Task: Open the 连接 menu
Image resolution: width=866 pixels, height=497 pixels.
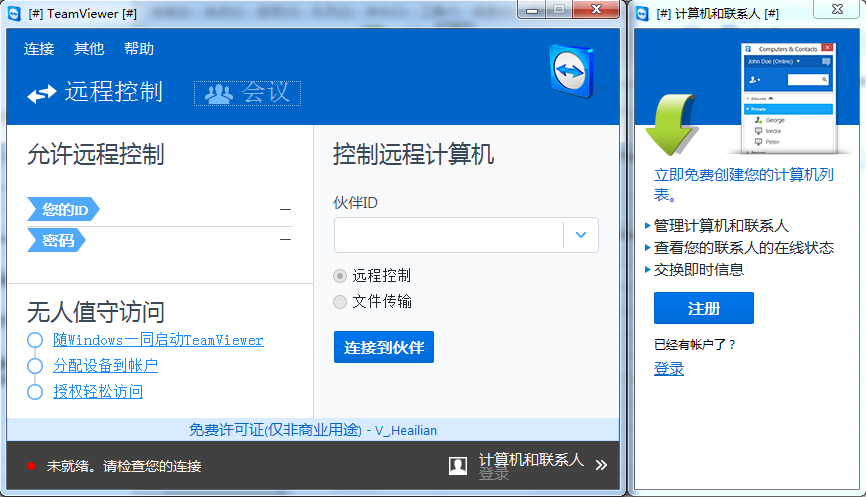Action: coord(39,49)
